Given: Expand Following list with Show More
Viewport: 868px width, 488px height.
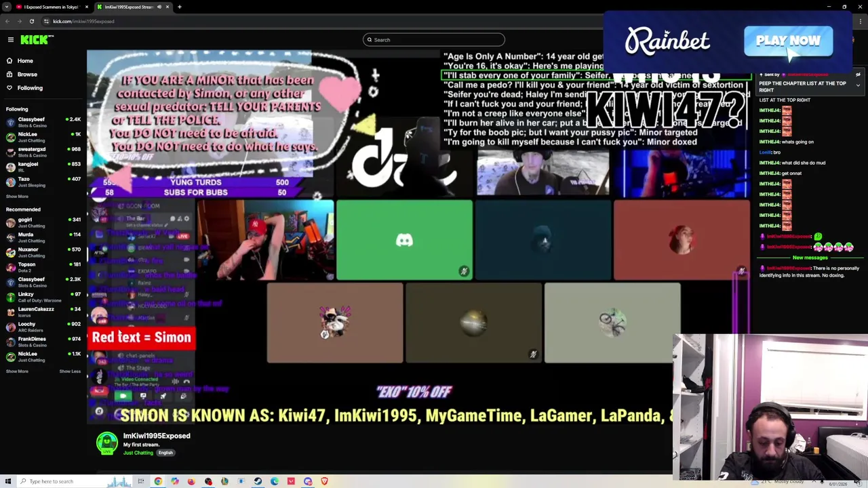Looking at the screenshot, I should coord(17,197).
